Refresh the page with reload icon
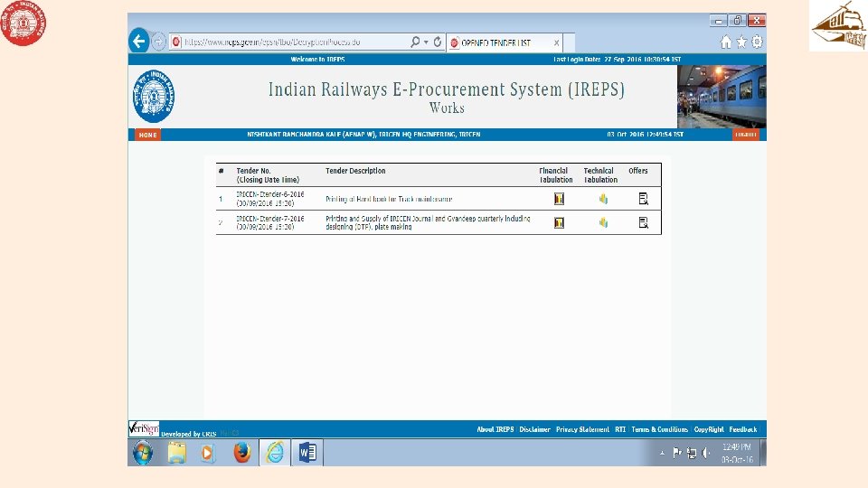Image resolution: width=868 pixels, height=488 pixels. coord(438,42)
